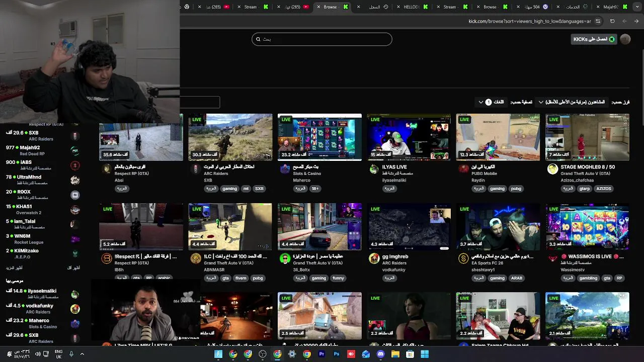
Task: Open Adobe Photoshop from taskbar
Action: coord(337,354)
